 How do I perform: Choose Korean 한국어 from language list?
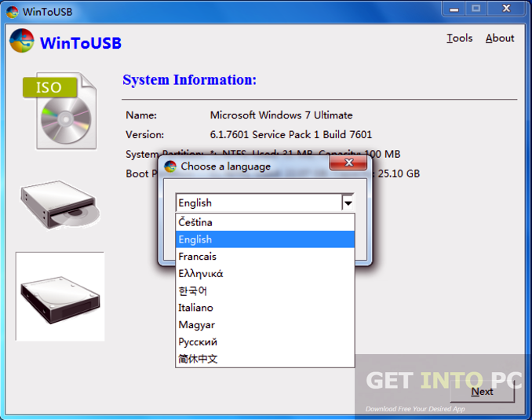pyautogui.click(x=265, y=290)
